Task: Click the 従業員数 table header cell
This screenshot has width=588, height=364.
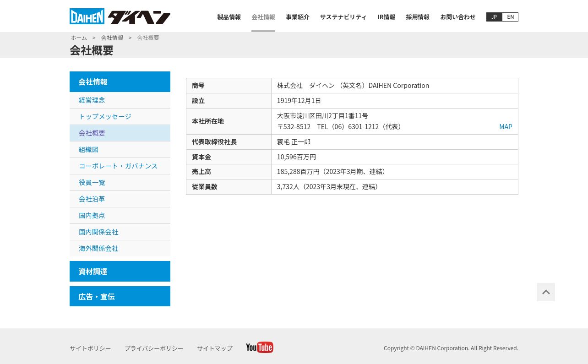Action: (229, 187)
